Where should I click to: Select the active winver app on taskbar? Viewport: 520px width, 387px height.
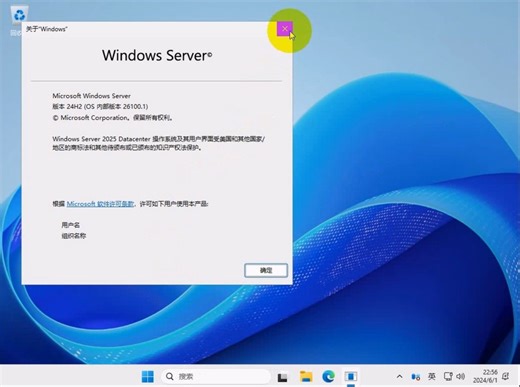point(351,377)
